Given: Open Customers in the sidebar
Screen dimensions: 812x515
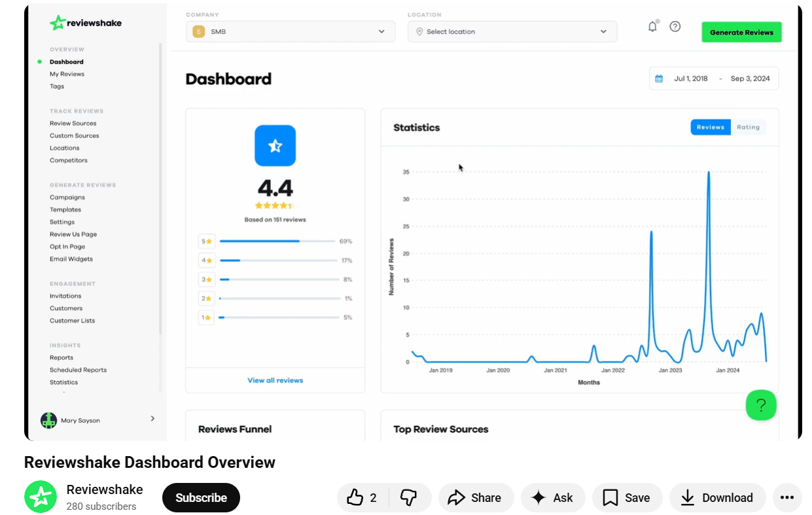Looking at the screenshot, I should [x=66, y=308].
